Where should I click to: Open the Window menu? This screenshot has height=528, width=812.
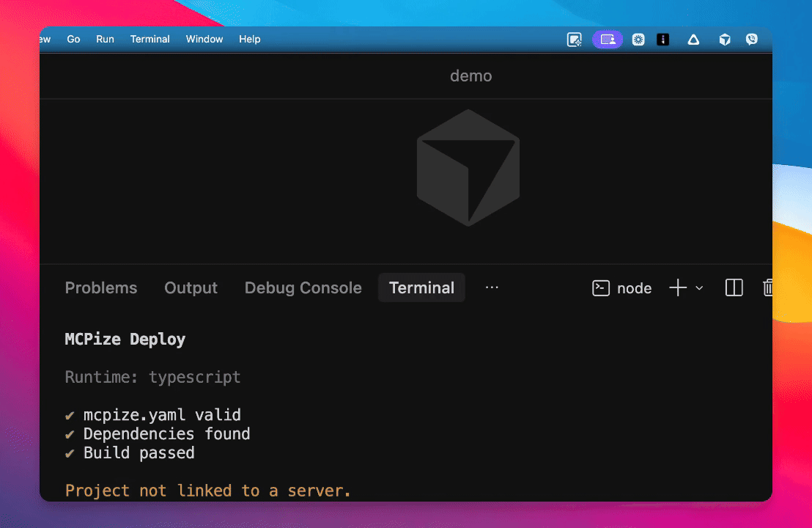point(204,40)
